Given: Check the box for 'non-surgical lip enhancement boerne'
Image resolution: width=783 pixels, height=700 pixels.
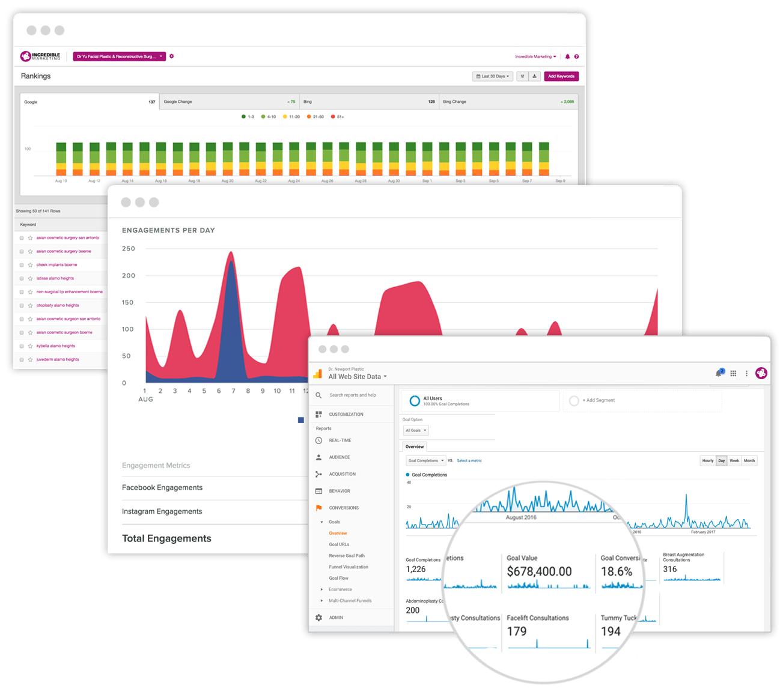Looking at the screenshot, I should 22,292.
